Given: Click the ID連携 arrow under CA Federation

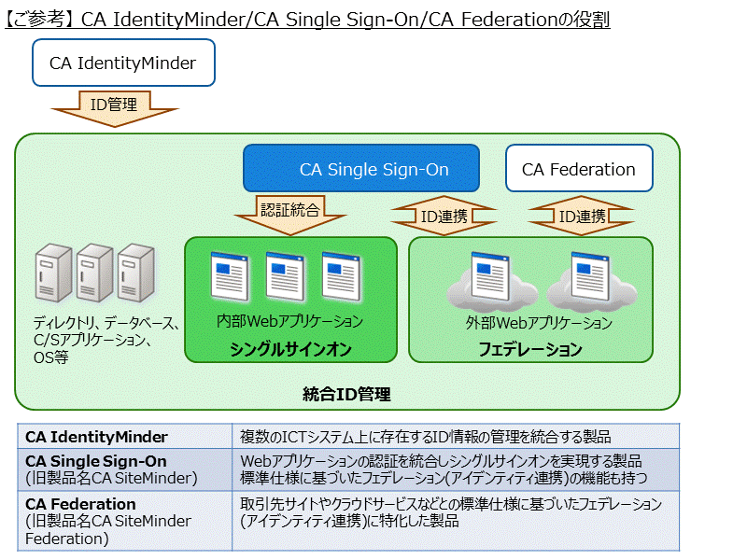Looking at the screenshot, I should coord(581,216).
